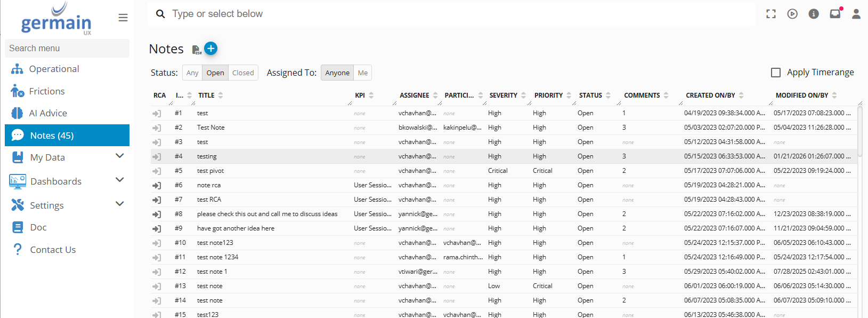This screenshot has width=868, height=318.
Task: Click the play circle icon in header
Action: coord(792,14)
